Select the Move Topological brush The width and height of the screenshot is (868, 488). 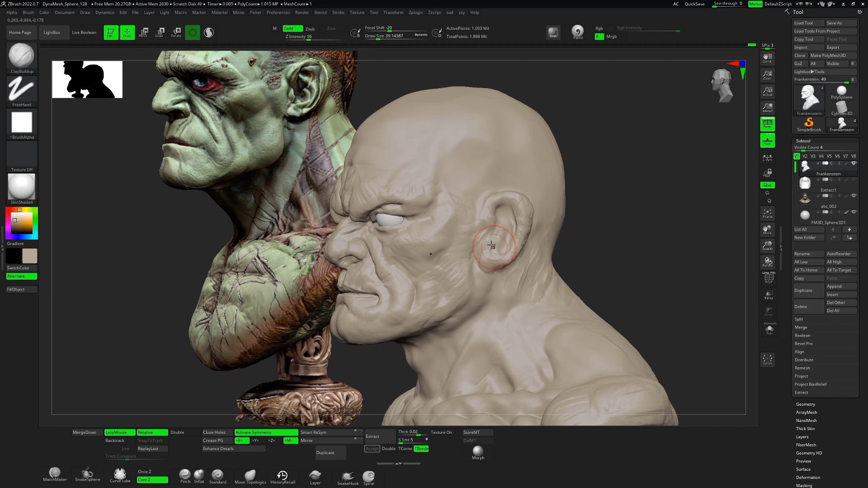tap(250, 474)
